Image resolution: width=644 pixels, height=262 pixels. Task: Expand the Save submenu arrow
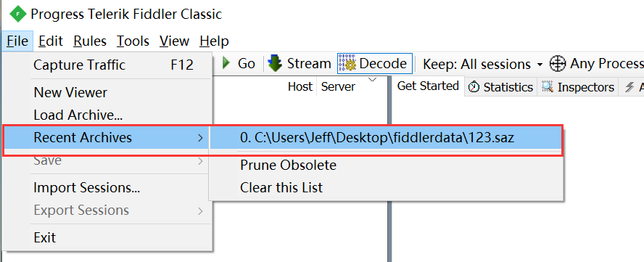coord(200,160)
